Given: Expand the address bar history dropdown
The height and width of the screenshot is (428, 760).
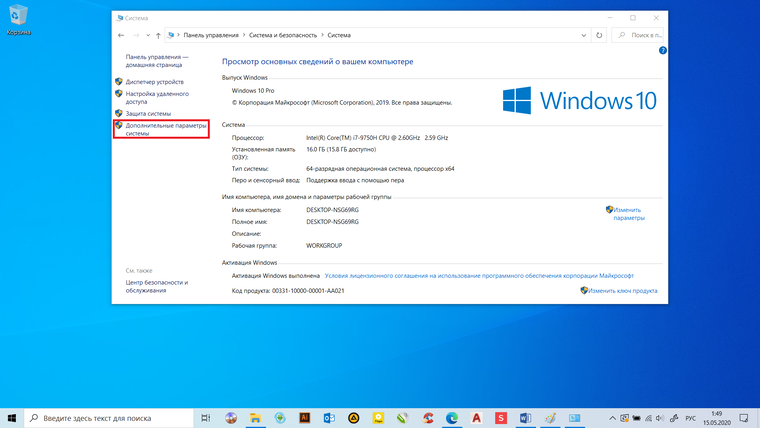Looking at the screenshot, I should click(584, 35).
